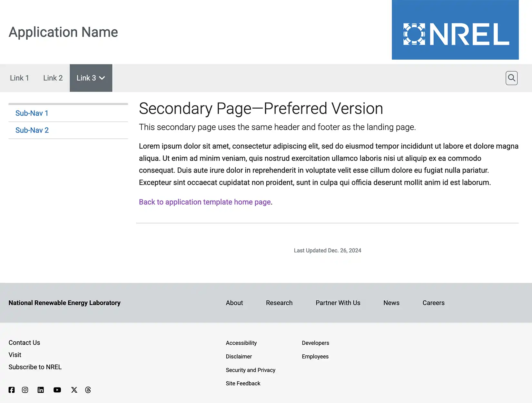The height and width of the screenshot is (403, 532).
Task: Open the Employees footer link
Action: click(x=315, y=357)
